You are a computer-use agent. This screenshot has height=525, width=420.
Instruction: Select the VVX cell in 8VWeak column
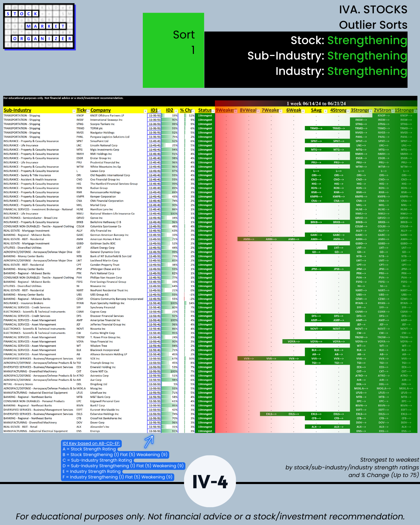click(249, 359)
